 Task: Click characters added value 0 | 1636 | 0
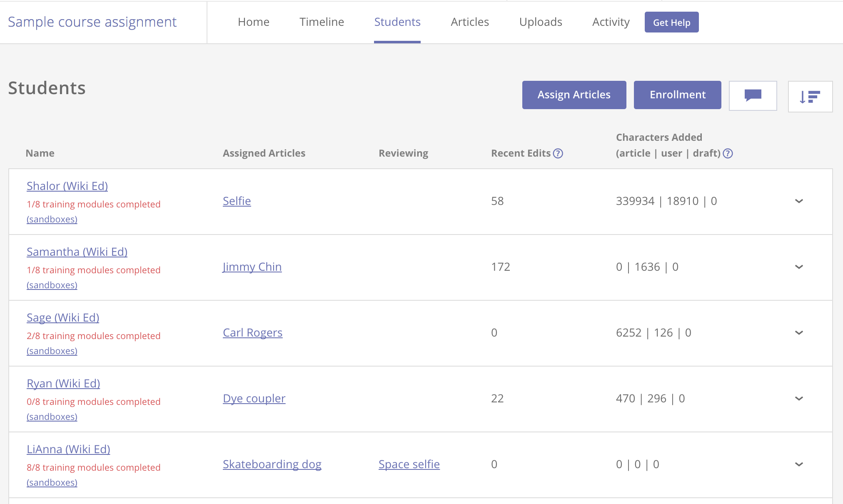(647, 267)
